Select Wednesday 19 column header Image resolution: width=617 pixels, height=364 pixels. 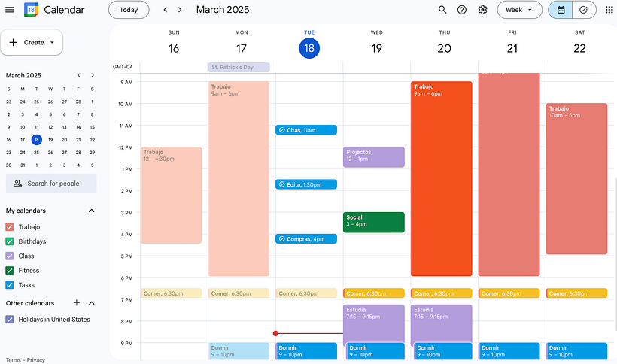tap(376, 44)
